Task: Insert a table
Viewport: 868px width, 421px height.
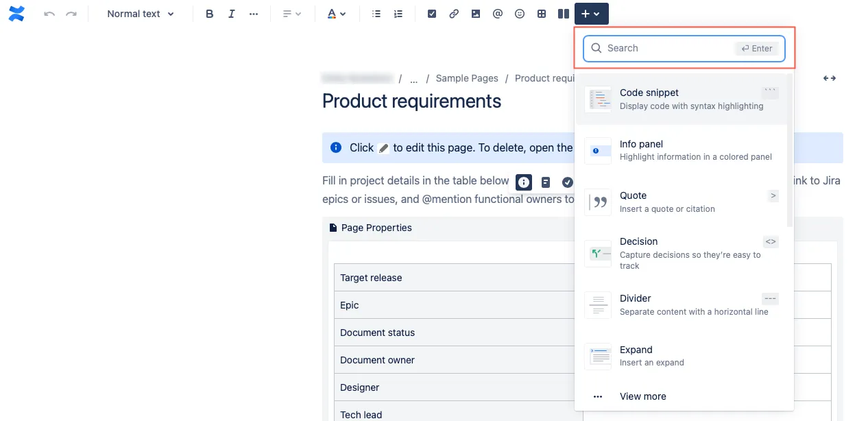Action: coord(542,14)
